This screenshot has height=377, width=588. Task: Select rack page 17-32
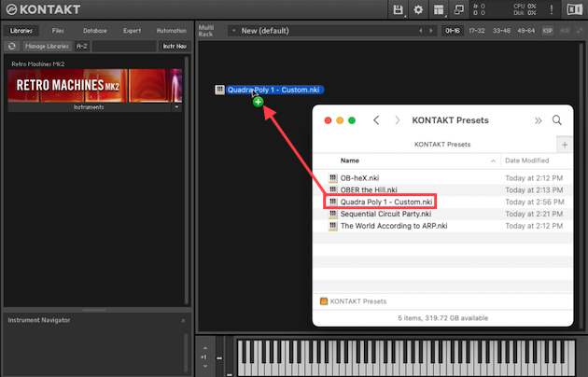[477, 31]
